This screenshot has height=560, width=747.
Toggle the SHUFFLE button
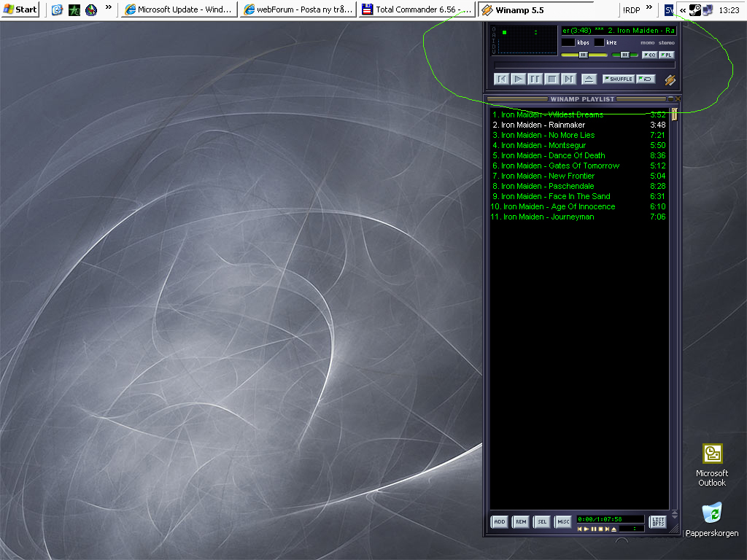coord(619,79)
